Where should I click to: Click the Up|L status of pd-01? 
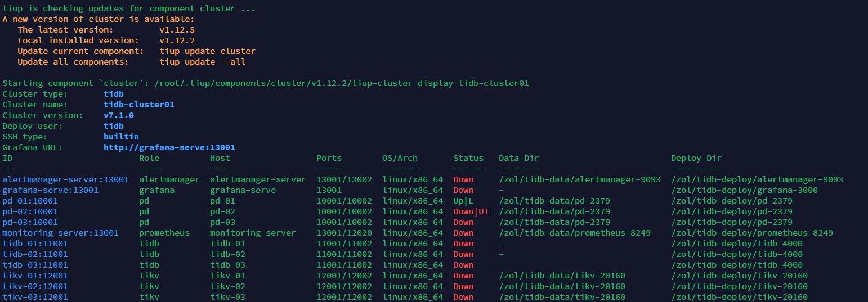[463, 201]
